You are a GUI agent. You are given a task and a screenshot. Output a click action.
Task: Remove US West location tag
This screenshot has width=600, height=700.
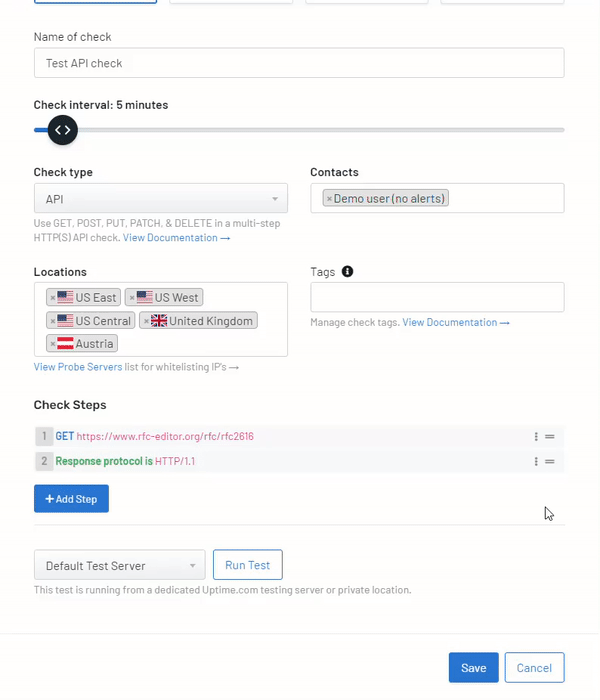point(132,298)
